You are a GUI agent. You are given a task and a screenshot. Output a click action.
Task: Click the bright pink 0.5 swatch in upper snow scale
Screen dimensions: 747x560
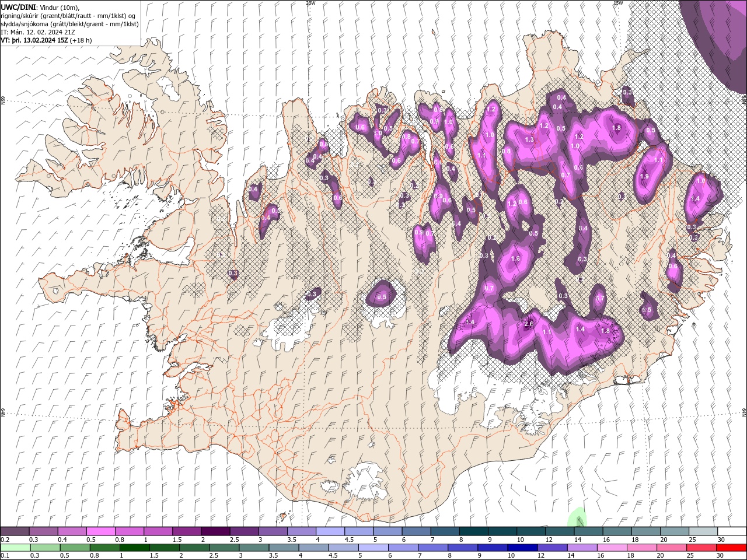click(x=100, y=531)
